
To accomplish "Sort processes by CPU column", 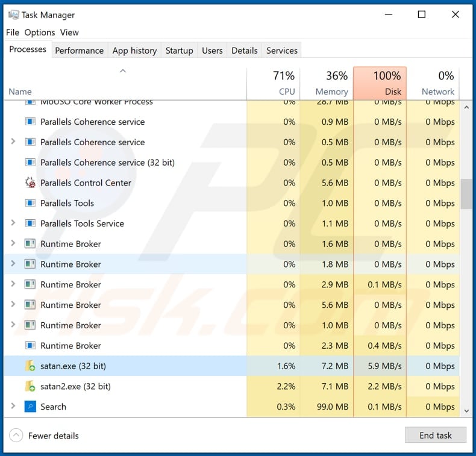I will 273,83.
